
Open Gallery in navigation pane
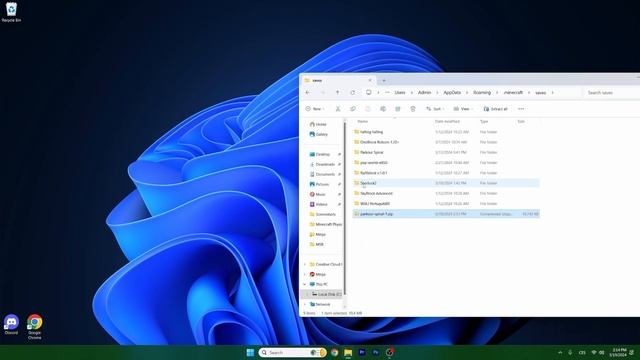tap(319, 134)
